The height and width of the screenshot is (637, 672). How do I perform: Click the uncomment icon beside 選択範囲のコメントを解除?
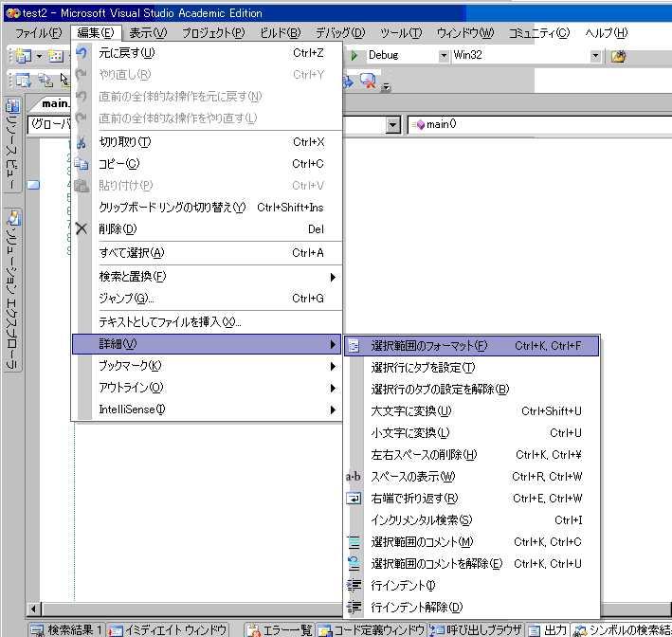tap(354, 563)
